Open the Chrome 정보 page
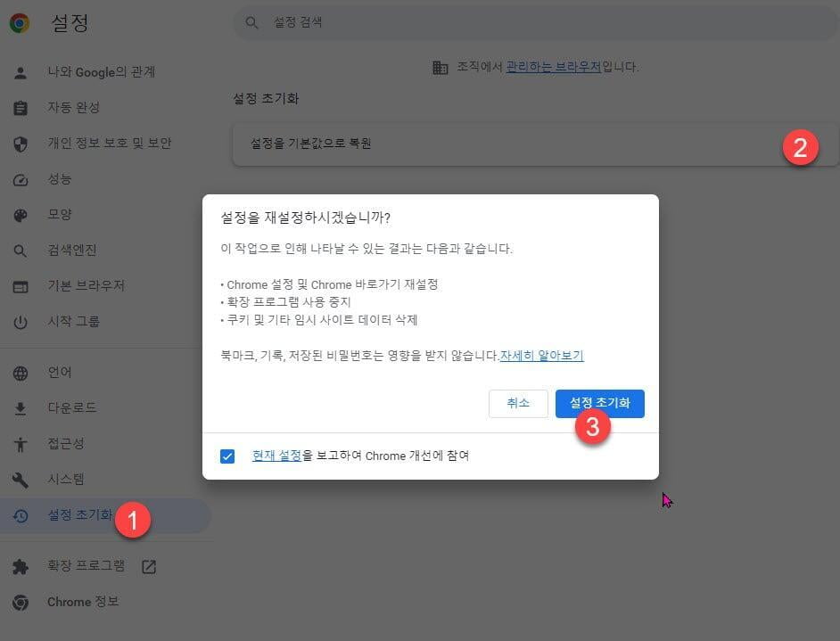 [x=83, y=602]
